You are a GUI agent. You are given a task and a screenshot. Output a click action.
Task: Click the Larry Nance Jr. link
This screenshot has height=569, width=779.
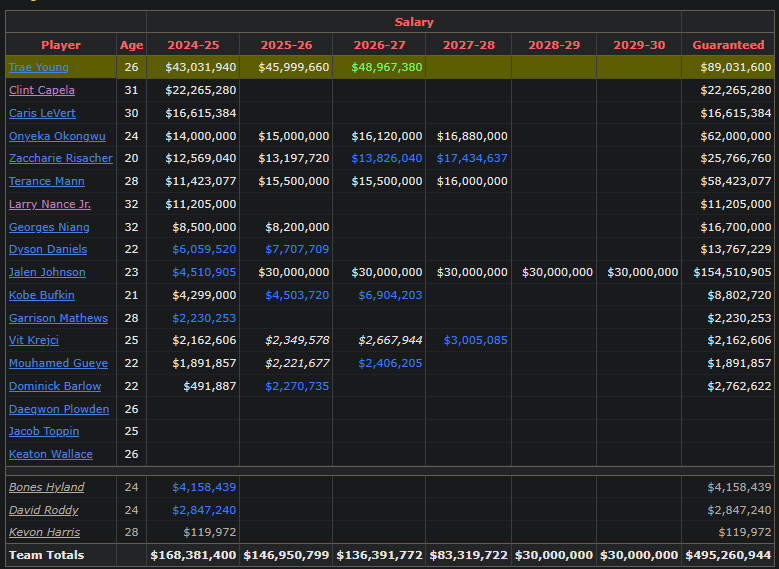(50, 204)
